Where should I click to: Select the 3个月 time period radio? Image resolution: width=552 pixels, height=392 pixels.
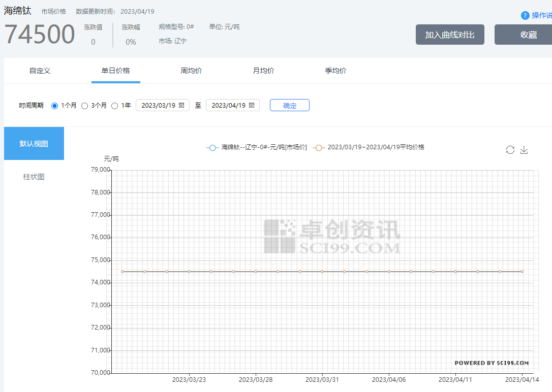[x=85, y=106]
